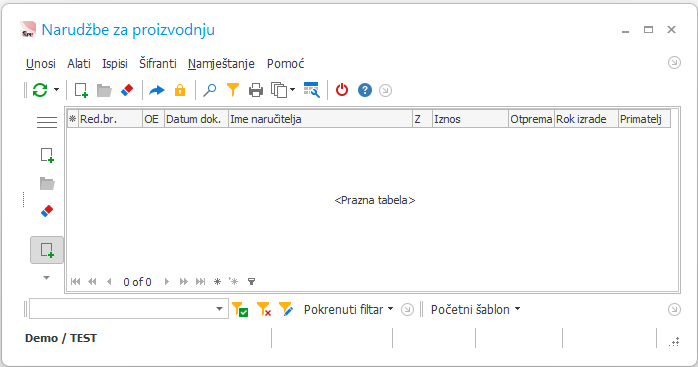The width and height of the screenshot is (698, 367).
Task: Expand side panel with small down arrow
Action: [46, 278]
